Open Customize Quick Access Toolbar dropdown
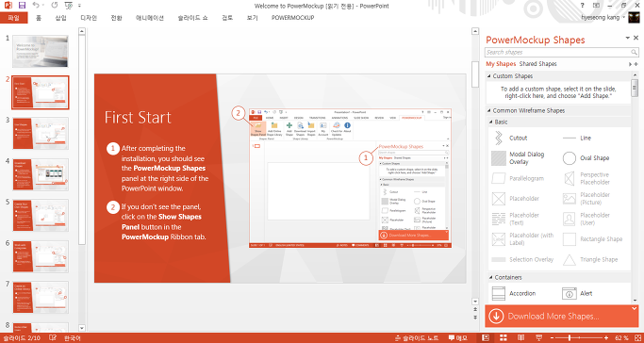 pyautogui.click(x=79, y=6)
